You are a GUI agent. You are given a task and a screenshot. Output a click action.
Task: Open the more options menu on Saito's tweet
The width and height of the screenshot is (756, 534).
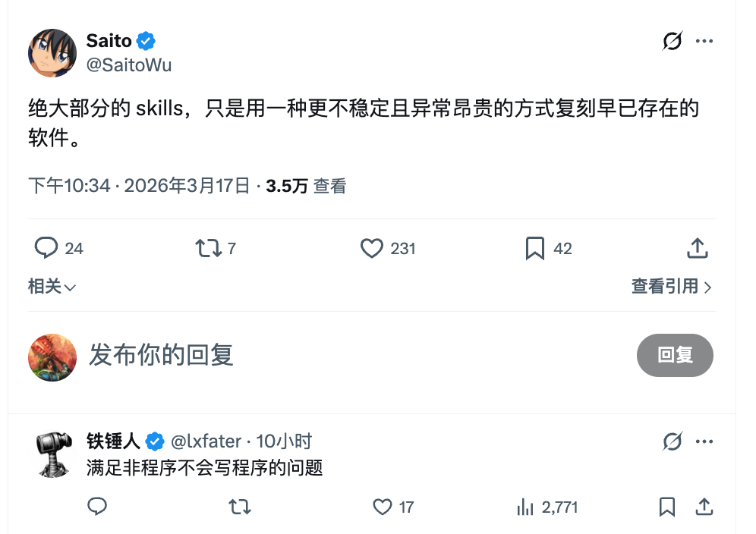tap(705, 41)
